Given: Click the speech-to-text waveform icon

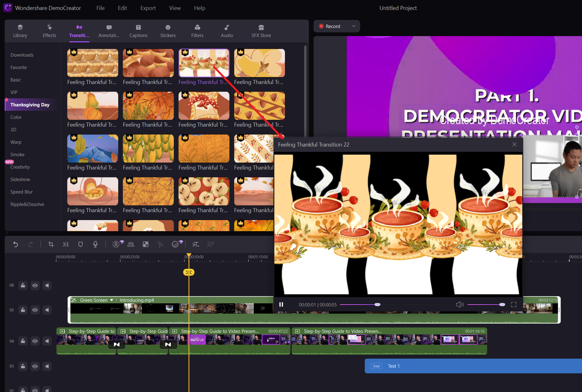Looking at the screenshot, I should [196, 244].
